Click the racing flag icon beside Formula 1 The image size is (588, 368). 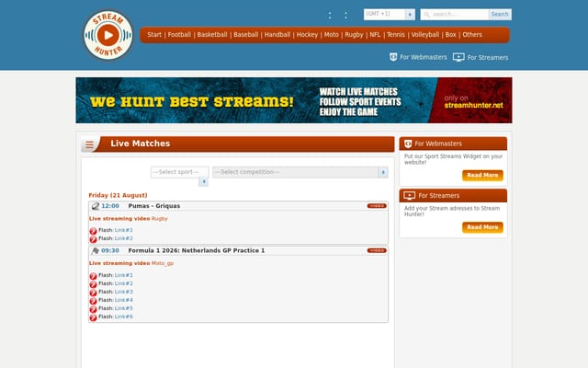coord(96,251)
